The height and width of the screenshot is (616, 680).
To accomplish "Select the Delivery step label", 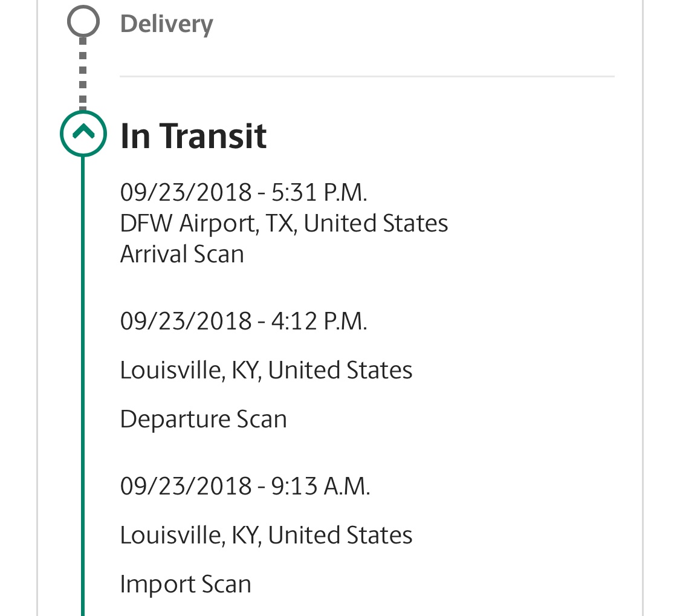I will (x=167, y=24).
